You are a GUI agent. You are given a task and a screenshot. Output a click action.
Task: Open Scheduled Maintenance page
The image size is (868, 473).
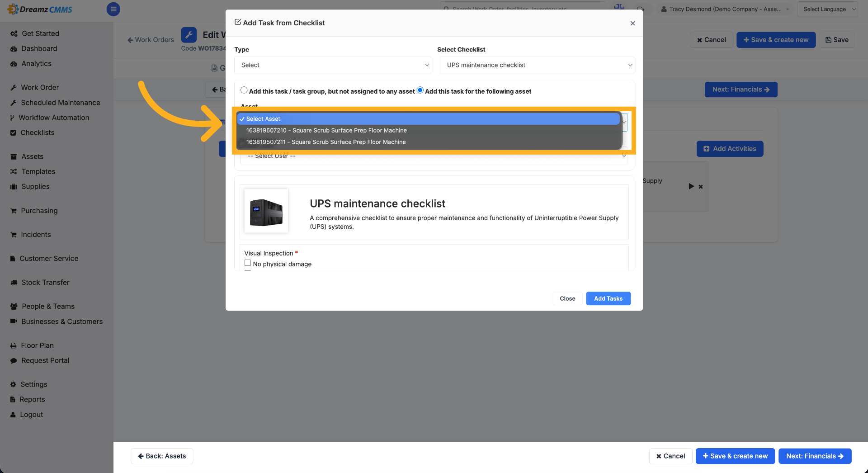[60, 103]
